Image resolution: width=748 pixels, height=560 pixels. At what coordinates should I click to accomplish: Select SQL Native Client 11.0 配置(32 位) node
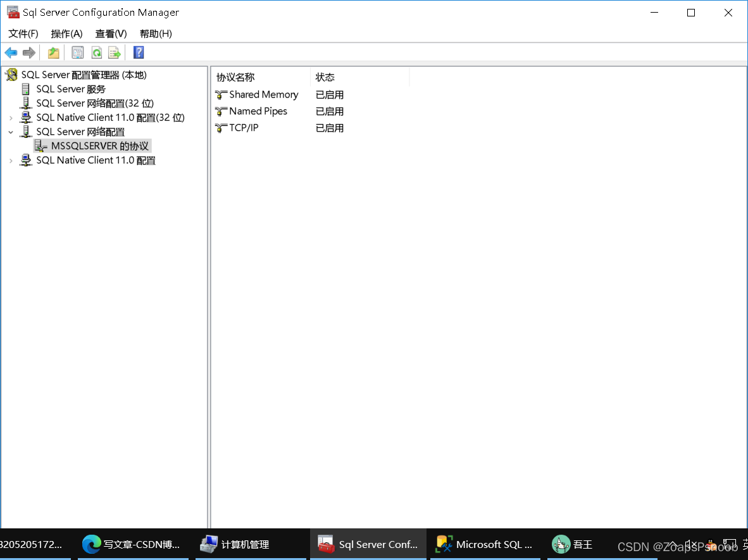(110, 118)
